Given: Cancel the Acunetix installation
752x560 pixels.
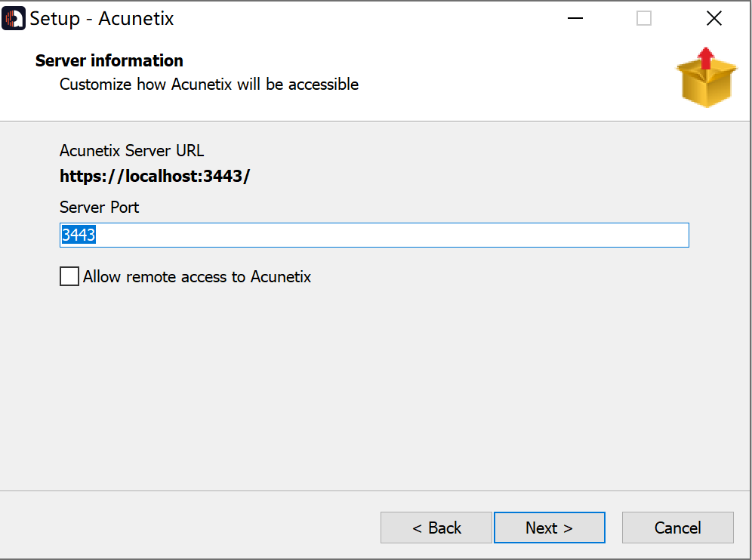Looking at the screenshot, I should click(677, 528).
